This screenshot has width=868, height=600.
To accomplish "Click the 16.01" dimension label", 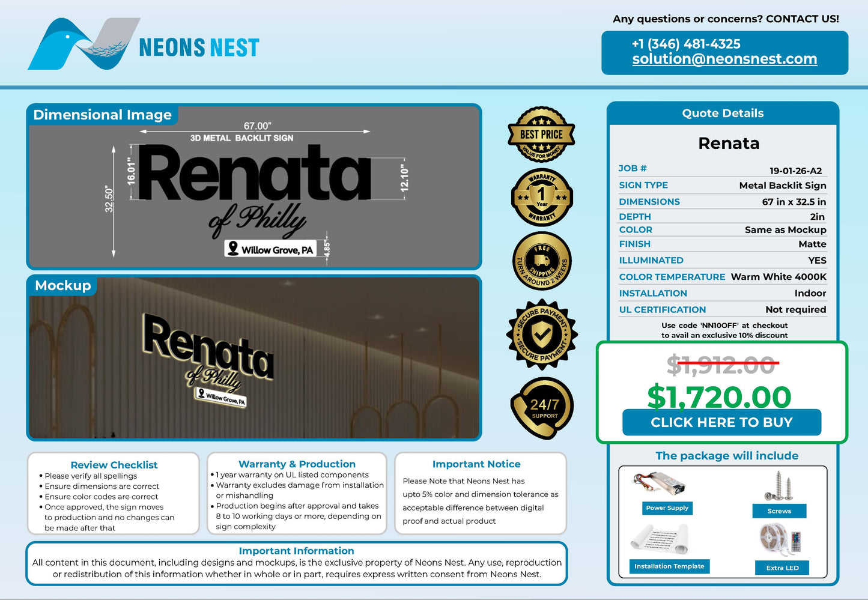I will [132, 172].
